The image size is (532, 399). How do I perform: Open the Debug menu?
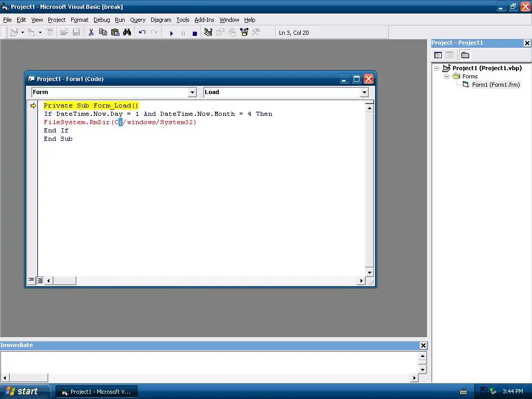coord(102,20)
